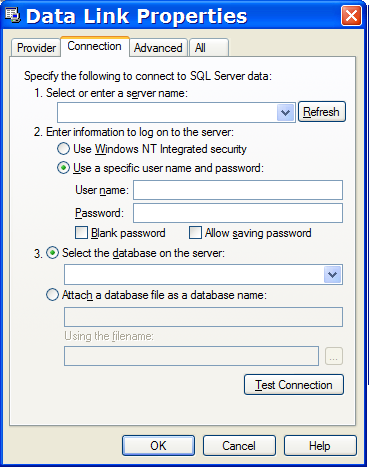Switch to the Provider tab
Image resolution: width=370 pixels, height=468 pixels.
tap(36, 48)
